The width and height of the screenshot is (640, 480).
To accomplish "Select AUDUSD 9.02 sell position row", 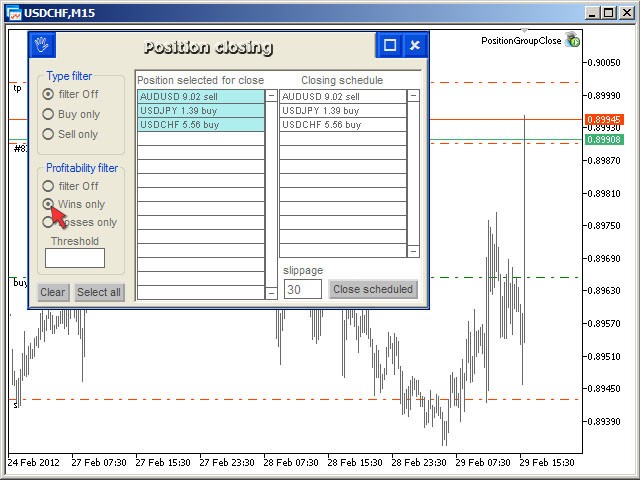I will tap(200, 97).
